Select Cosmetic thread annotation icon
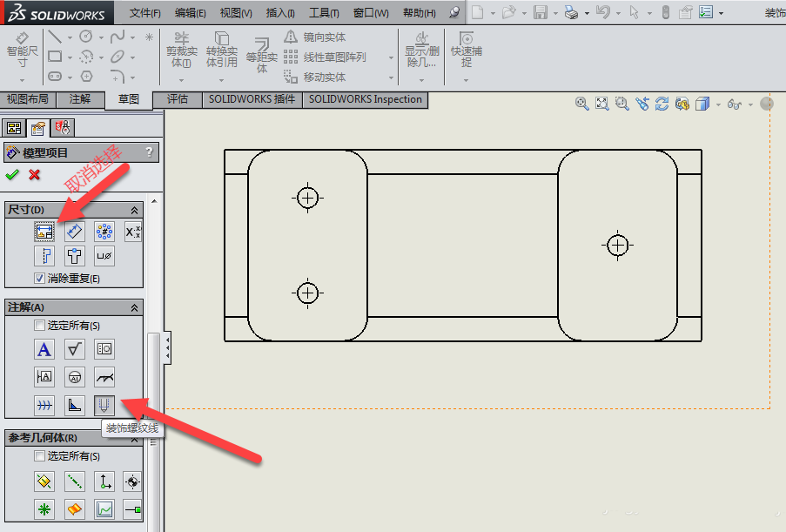786x532 pixels. (x=104, y=405)
